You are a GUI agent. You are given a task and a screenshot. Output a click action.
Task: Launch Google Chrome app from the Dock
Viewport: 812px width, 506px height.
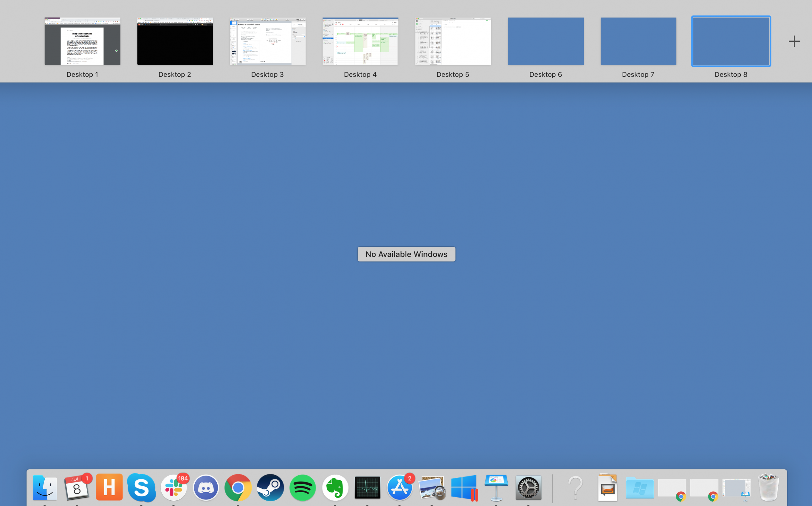pyautogui.click(x=238, y=487)
